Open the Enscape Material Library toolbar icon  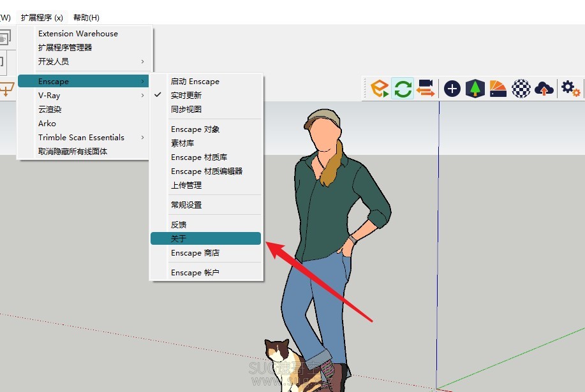(498, 89)
